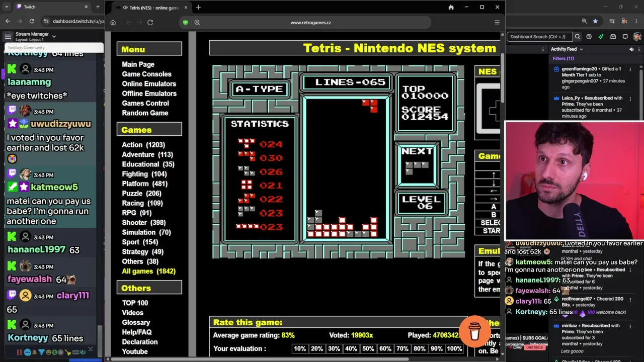
Task: Open the Stream Manager hamburger menu in Twitch
Action: click(x=8, y=36)
